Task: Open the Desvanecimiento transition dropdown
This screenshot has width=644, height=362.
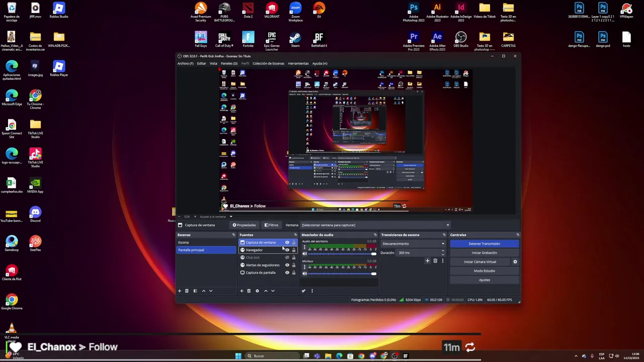Action: point(413,244)
